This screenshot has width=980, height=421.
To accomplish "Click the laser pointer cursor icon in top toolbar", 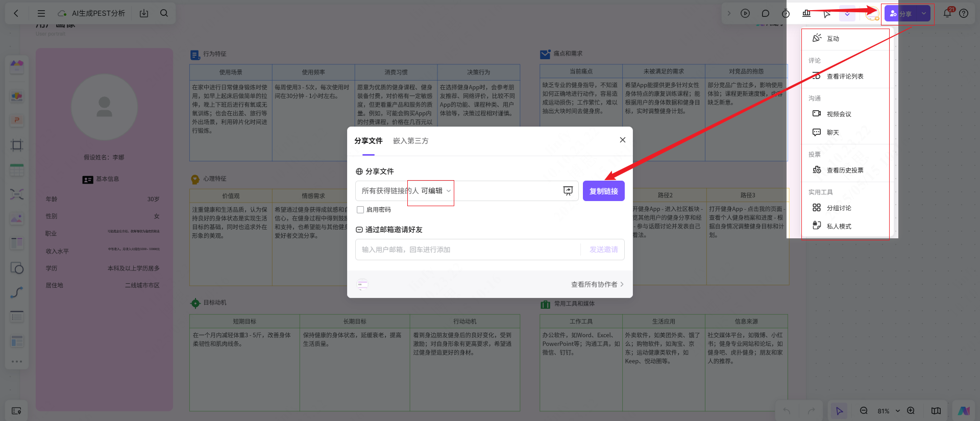I will (827, 14).
